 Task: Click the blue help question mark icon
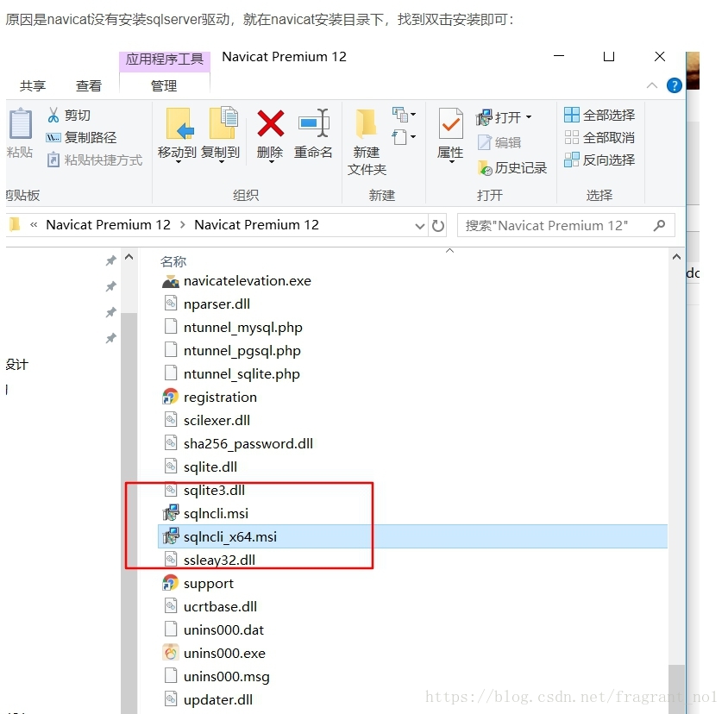(675, 85)
